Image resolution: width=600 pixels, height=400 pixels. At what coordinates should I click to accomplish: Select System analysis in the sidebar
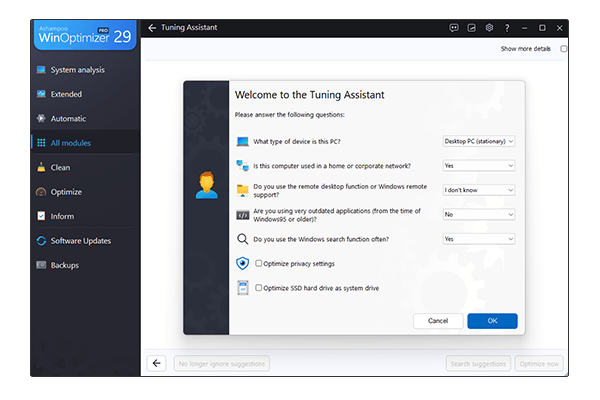(x=77, y=70)
